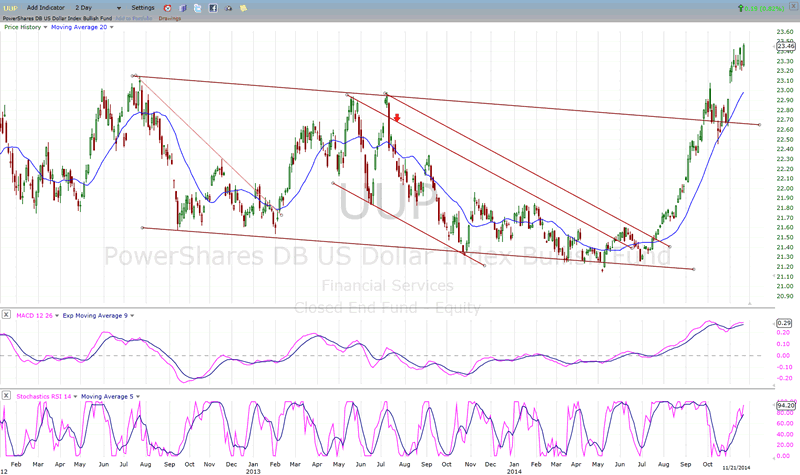The width and height of the screenshot is (800, 475).
Task: Close the Stochastics RSI panel with X
Action: pyautogui.click(x=6, y=395)
